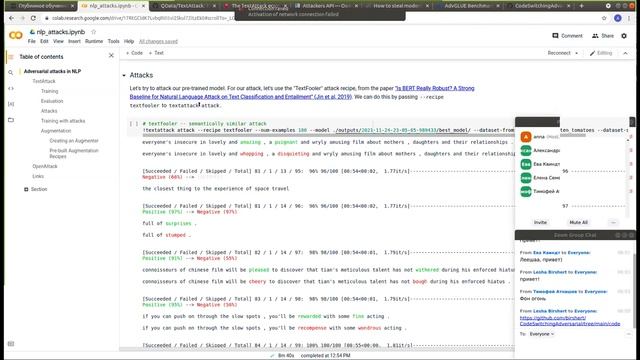Jump to Pre-built Augmentation Recipes entry
The height and width of the screenshot is (360, 640).
click(74, 153)
